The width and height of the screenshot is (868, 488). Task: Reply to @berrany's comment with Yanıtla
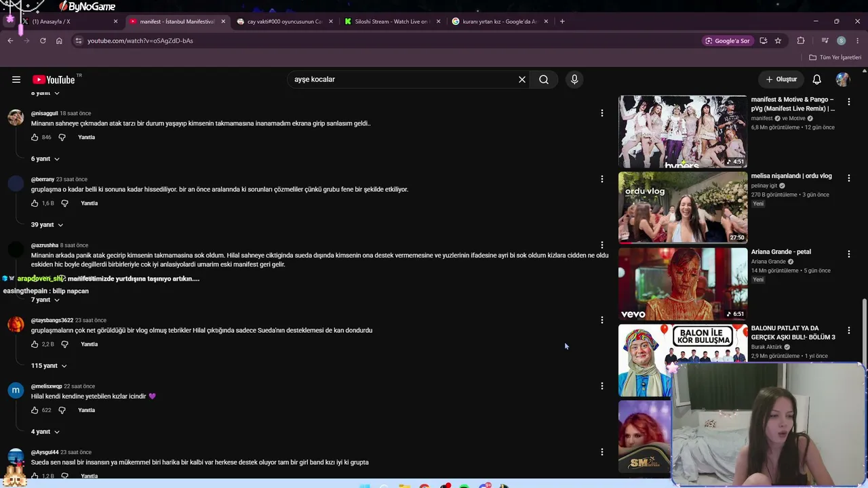(x=90, y=203)
